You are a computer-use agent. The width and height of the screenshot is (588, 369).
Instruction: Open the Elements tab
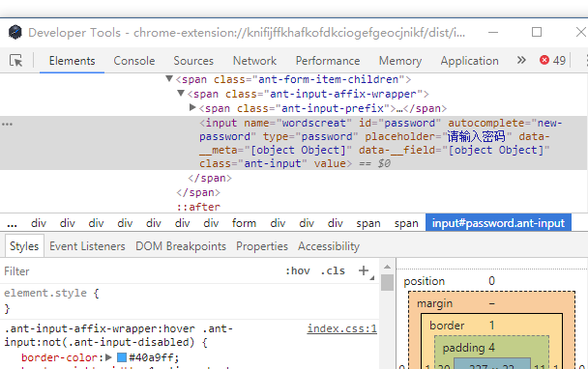coord(72,61)
